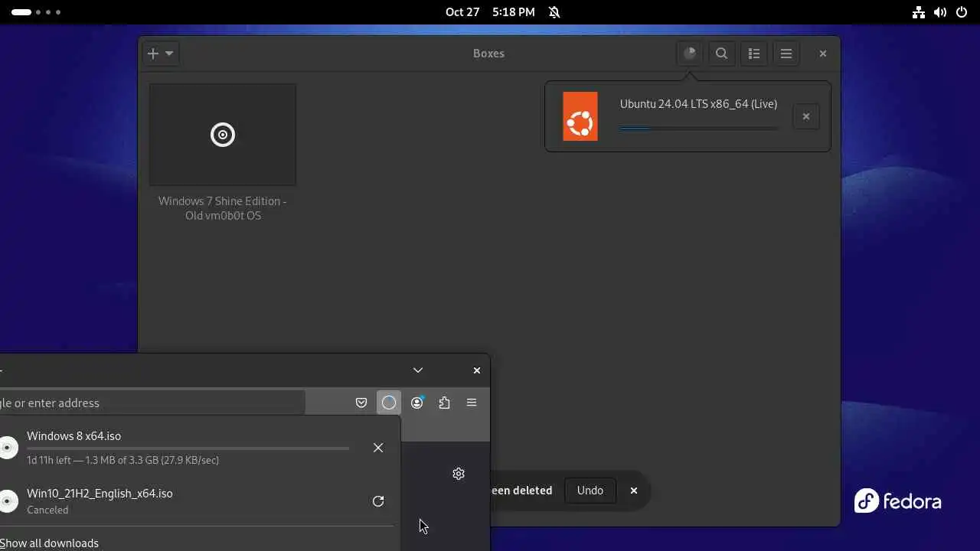Open the Windows 7 Shine Edition box thumbnail

(223, 135)
